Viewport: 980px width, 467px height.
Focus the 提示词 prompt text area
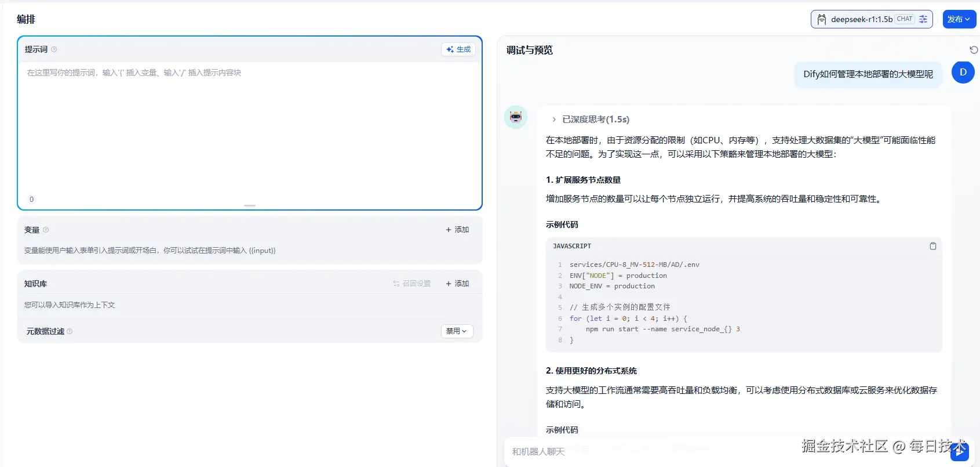(250, 128)
